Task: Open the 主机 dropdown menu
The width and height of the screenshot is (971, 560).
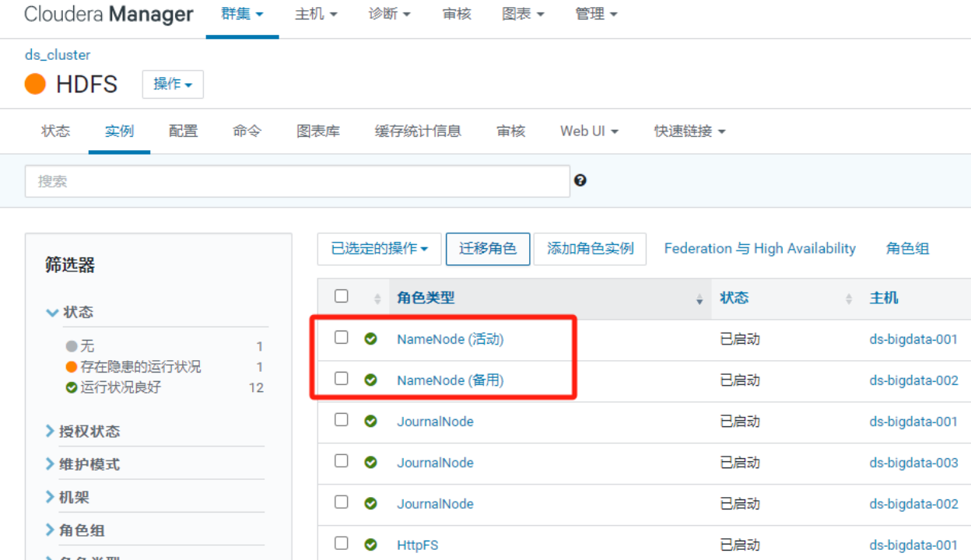Action: click(x=316, y=14)
